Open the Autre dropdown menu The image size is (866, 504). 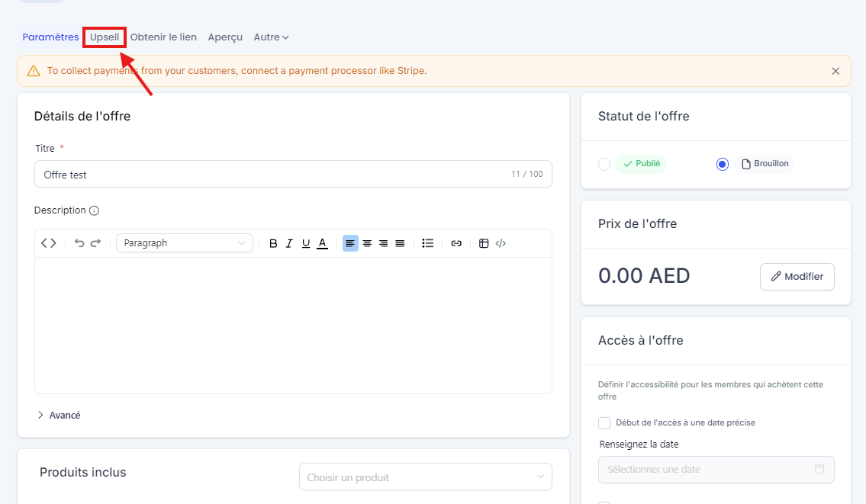coord(271,37)
